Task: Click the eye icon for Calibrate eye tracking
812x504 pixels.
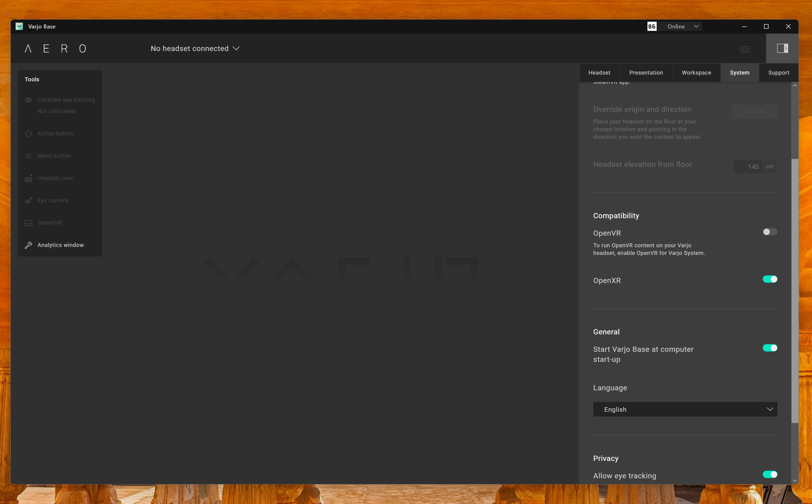Action: point(28,100)
